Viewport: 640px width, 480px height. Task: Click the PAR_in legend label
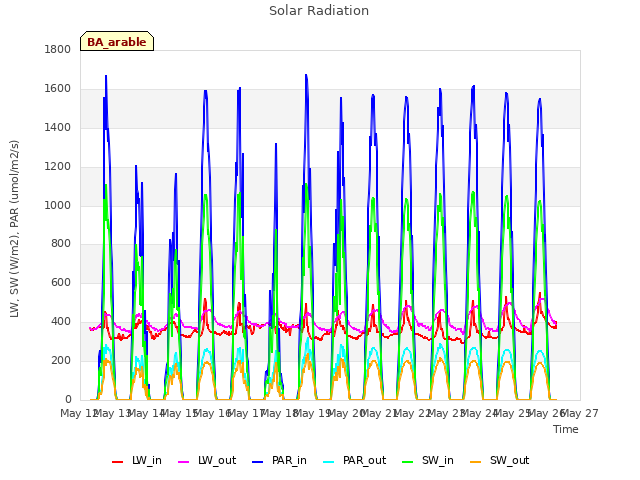click(x=289, y=461)
